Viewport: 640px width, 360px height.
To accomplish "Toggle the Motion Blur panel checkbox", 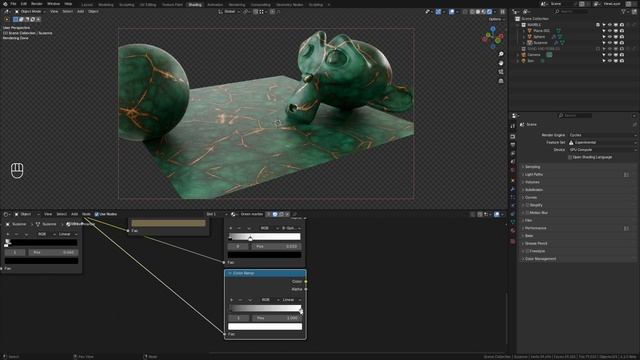I will pyautogui.click(x=527, y=213).
